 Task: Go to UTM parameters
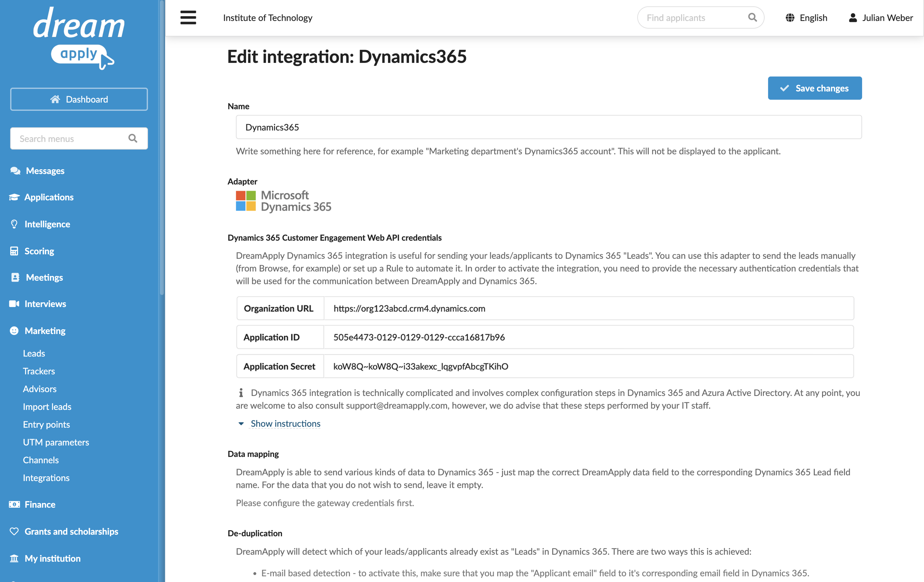coord(56,442)
